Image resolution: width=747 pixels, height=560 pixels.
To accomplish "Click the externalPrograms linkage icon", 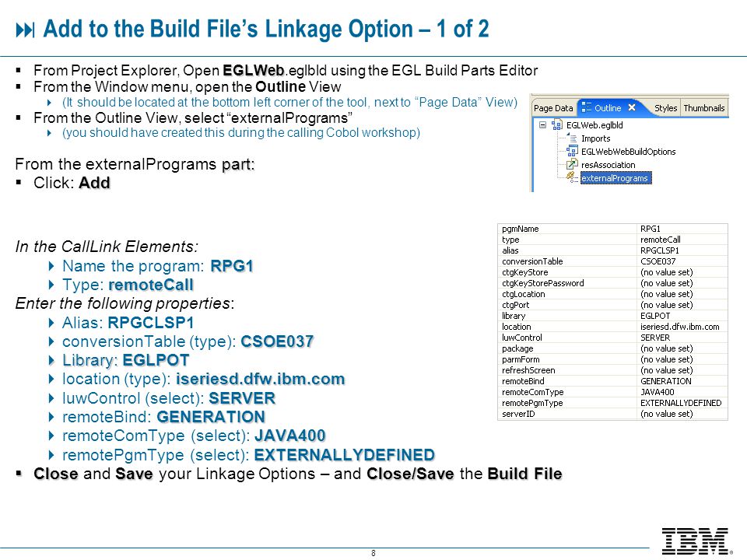I will click(572, 177).
